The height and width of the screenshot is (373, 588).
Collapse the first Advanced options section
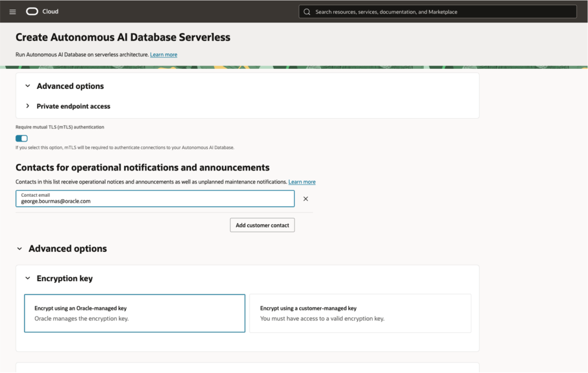pyautogui.click(x=28, y=86)
